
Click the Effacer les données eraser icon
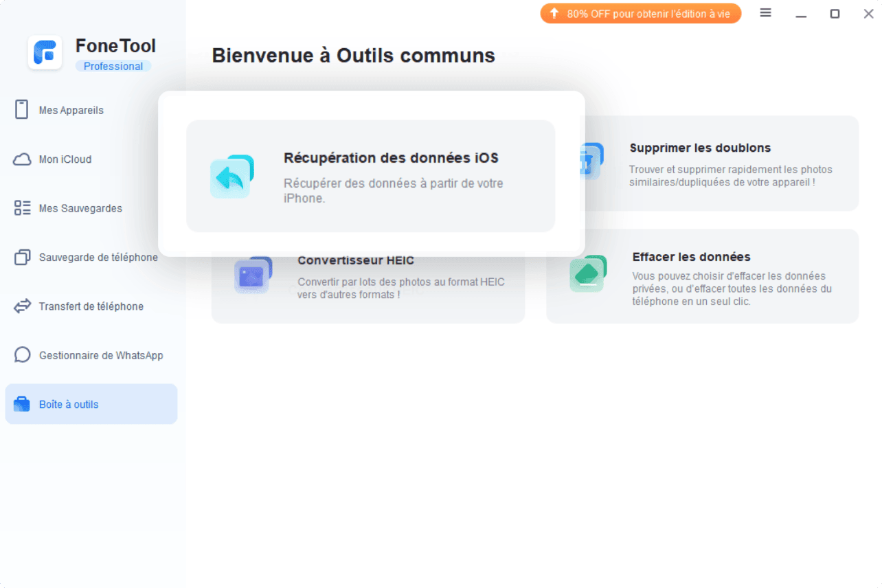click(587, 273)
